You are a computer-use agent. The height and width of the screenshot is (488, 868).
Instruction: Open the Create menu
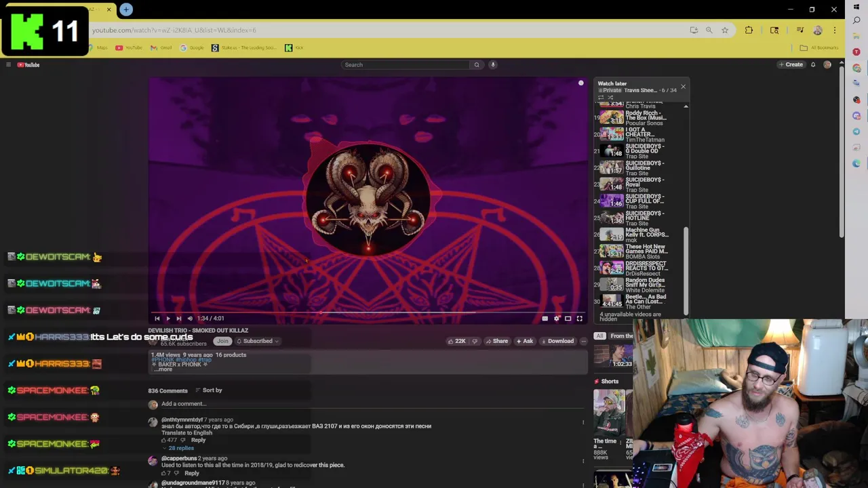(791, 64)
